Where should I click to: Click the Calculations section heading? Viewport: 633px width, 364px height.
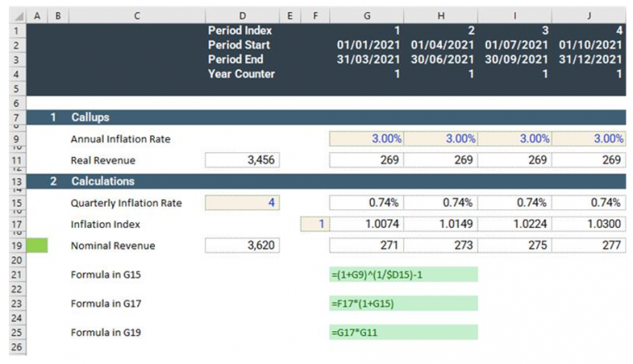[103, 181]
